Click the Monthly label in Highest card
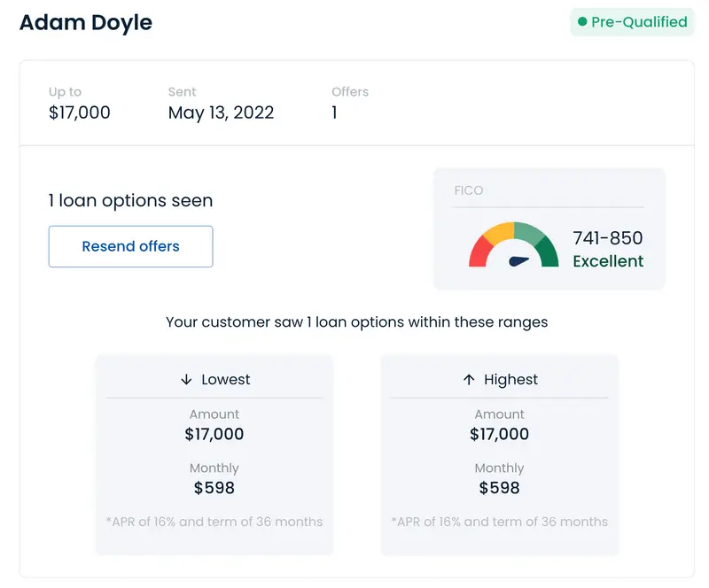The height and width of the screenshot is (588, 709). point(500,468)
